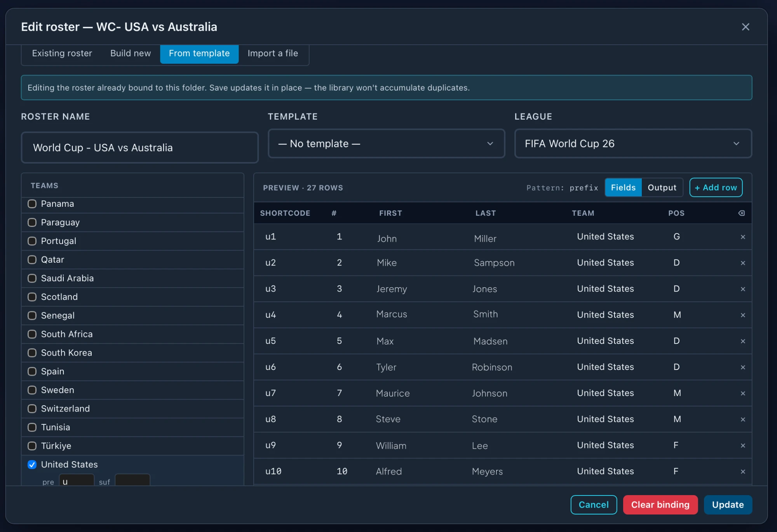The height and width of the screenshot is (532, 777).
Task: Delete the u7 Maurice Johnson row
Action: (x=743, y=393)
